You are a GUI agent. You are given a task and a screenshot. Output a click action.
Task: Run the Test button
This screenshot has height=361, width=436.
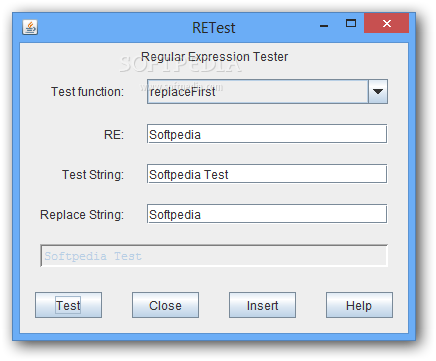68,305
